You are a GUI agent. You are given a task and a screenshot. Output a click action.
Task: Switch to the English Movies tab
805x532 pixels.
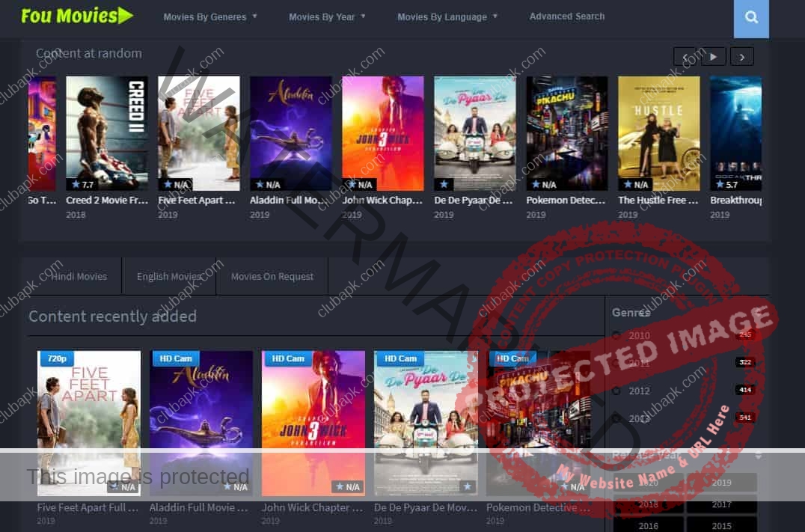click(169, 276)
